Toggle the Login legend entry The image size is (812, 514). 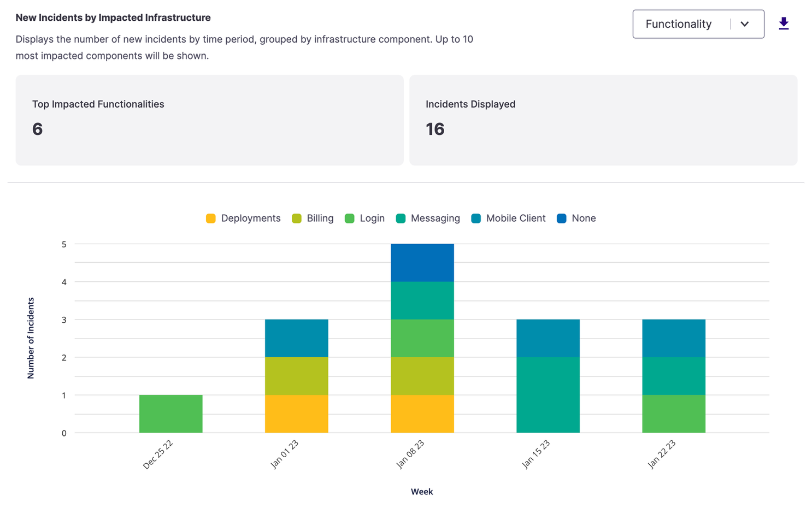[x=364, y=218]
